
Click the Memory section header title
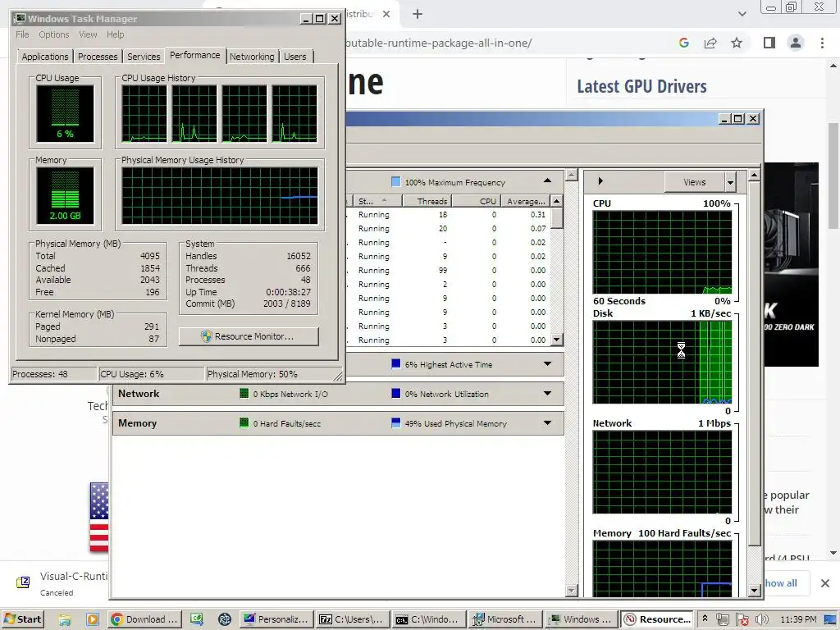point(138,423)
